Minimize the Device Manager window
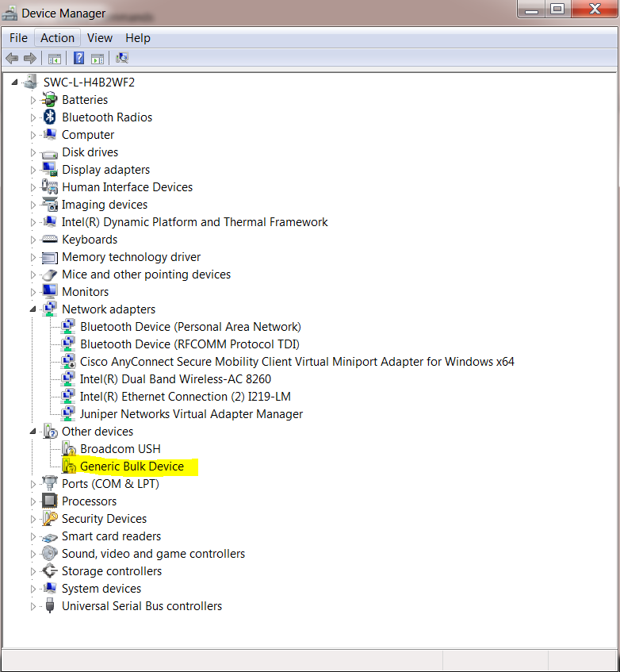This screenshot has width=620, height=672. click(x=531, y=9)
